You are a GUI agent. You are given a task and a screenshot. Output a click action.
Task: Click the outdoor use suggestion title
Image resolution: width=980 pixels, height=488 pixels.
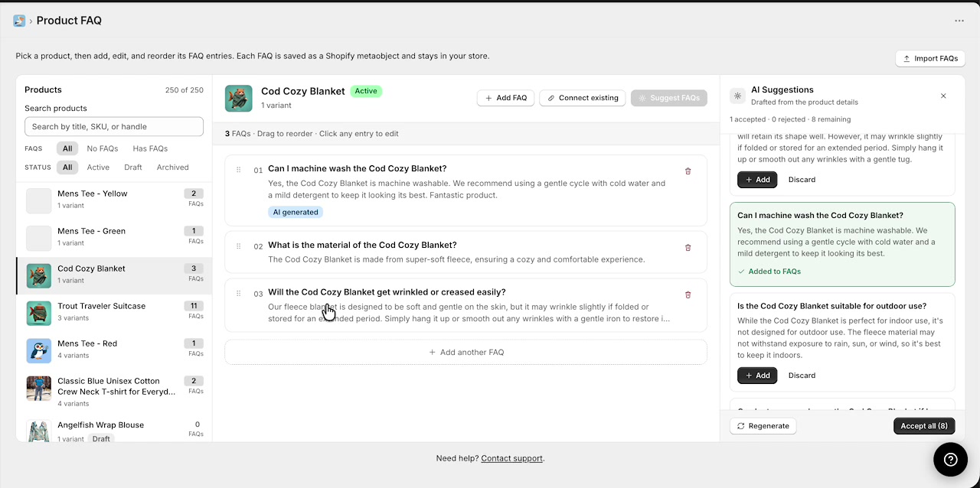(x=831, y=306)
